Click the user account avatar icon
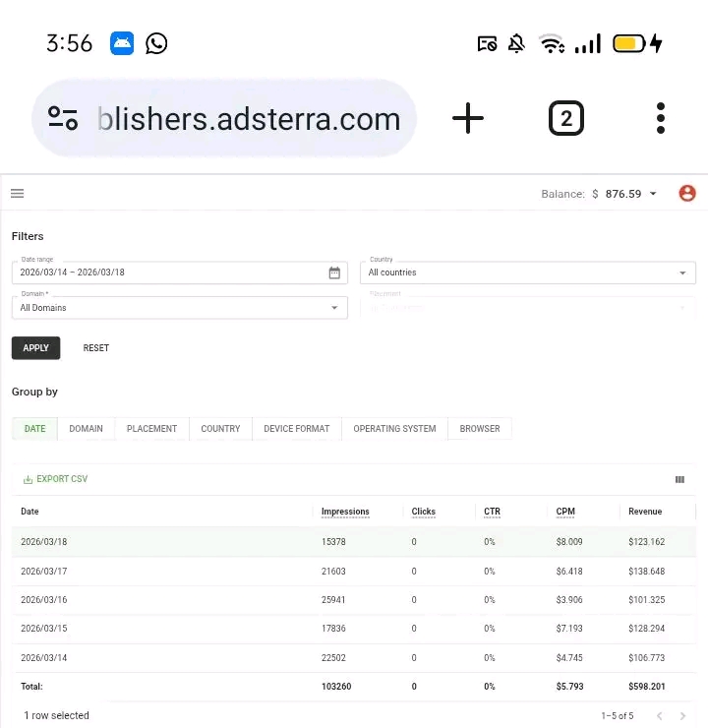This screenshot has height=728, width=708. 687,194
